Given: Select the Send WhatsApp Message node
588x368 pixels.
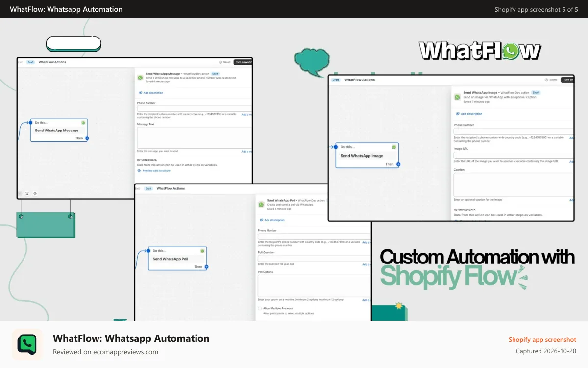Looking at the screenshot, I should tap(59, 130).
